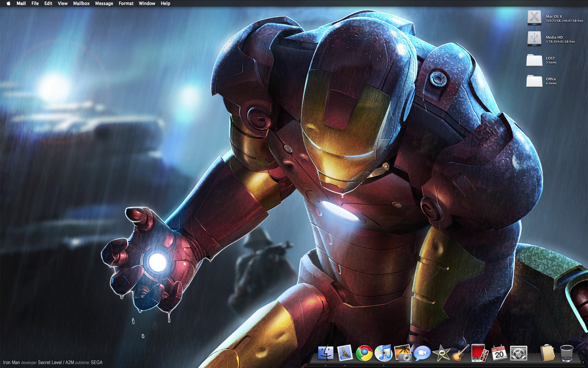Open the Window menu

(x=147, y=3)
